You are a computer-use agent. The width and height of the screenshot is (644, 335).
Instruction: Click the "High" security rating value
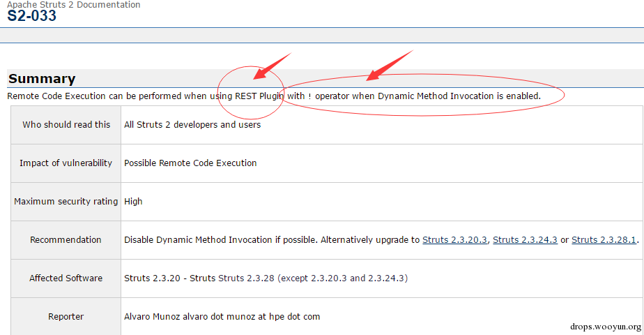(x=133, y=202)
